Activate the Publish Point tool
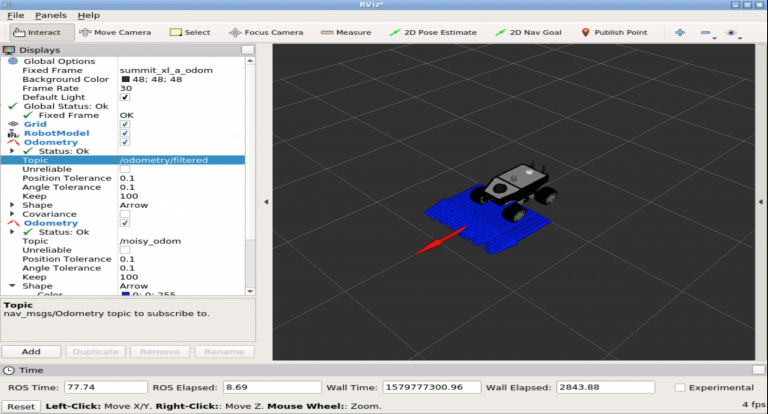Viewport: 768px width, 414px height. tap(614, 32)
